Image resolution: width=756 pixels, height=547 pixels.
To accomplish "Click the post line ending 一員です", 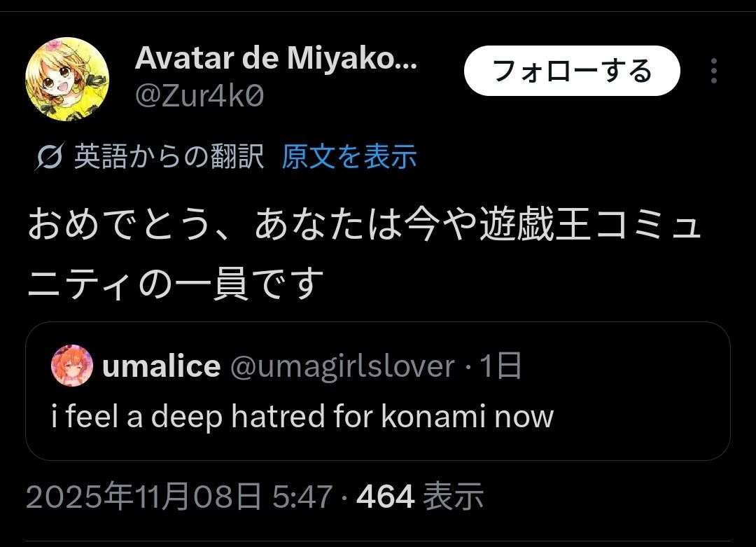I will 176,283.
